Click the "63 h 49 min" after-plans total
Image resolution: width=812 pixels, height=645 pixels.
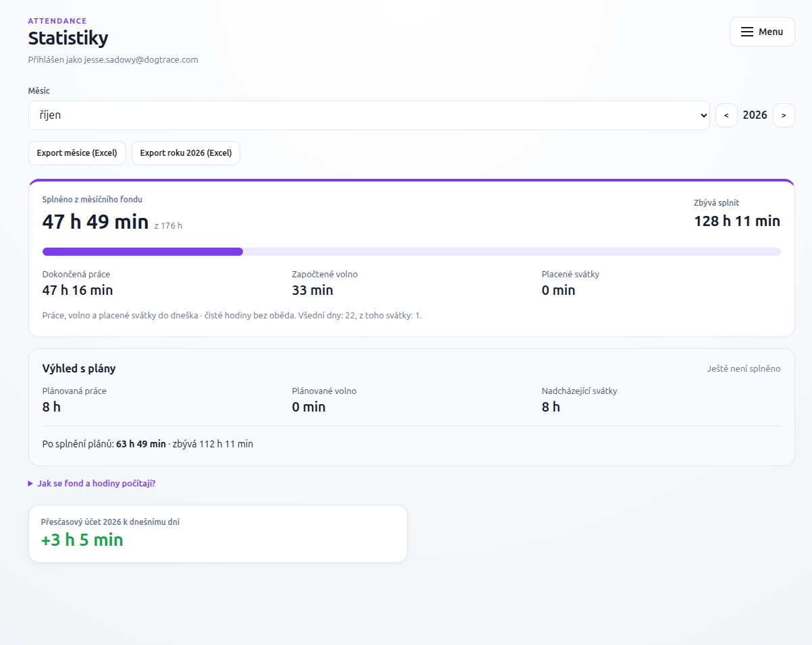point(141,444)
